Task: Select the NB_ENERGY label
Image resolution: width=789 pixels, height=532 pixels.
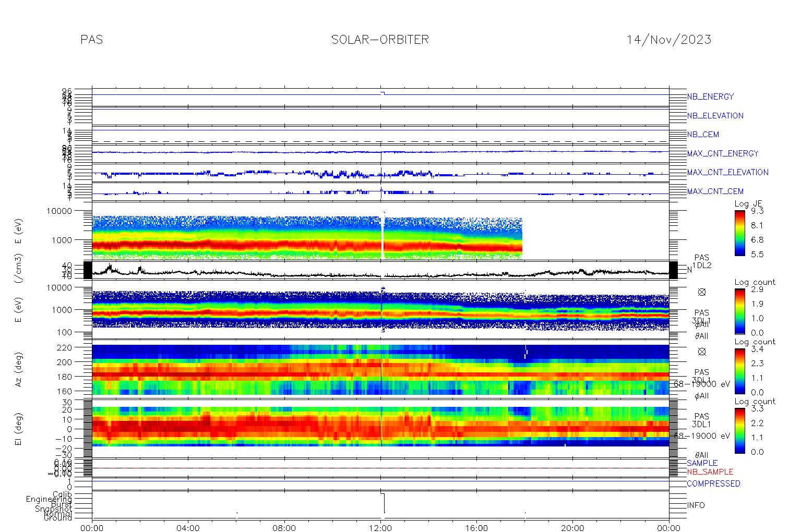Action: coord(710,96)
